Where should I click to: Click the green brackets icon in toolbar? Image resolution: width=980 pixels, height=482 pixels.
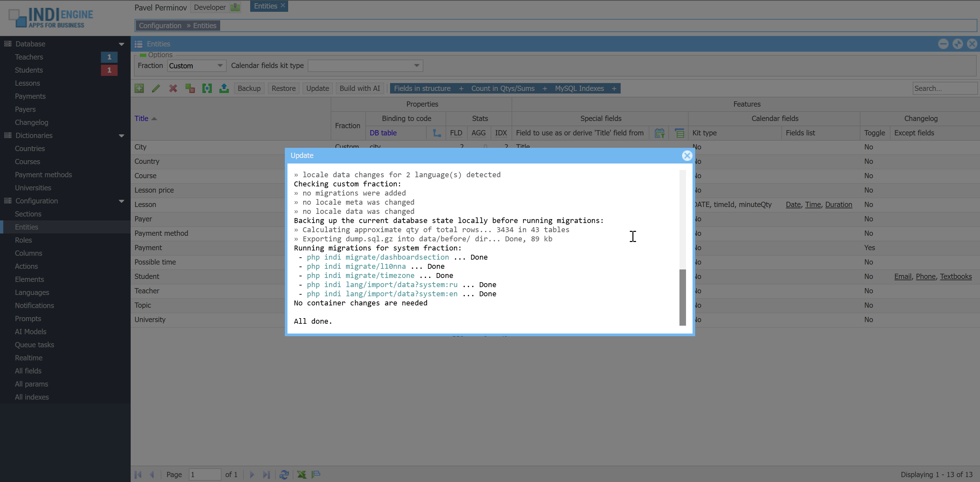coord(207,88)
